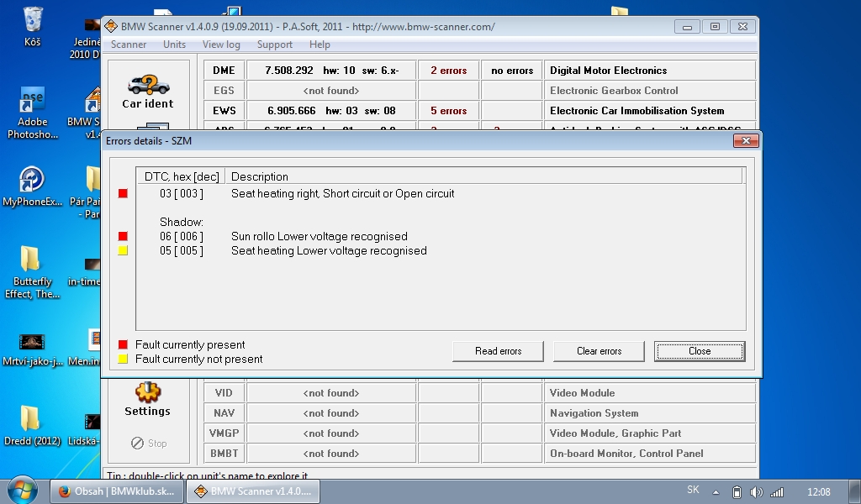861x504 pixels.
Task: Select DTC 06 Sun rollo shadow error
Action: [319, 236]
